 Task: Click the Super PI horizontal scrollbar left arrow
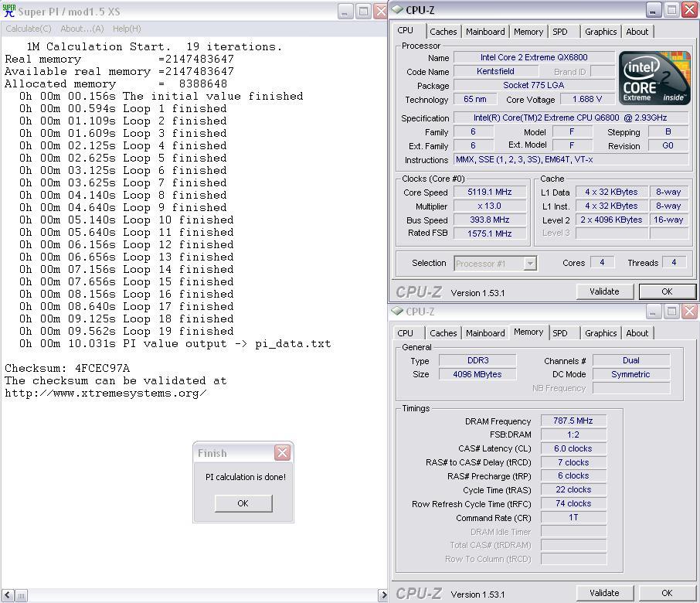8,595
